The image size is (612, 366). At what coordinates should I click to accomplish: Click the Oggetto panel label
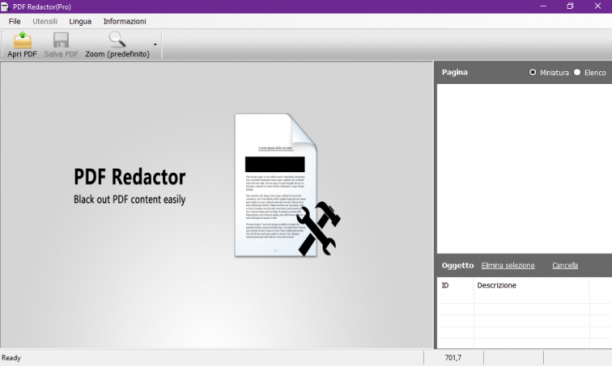(x=457, y=265)
